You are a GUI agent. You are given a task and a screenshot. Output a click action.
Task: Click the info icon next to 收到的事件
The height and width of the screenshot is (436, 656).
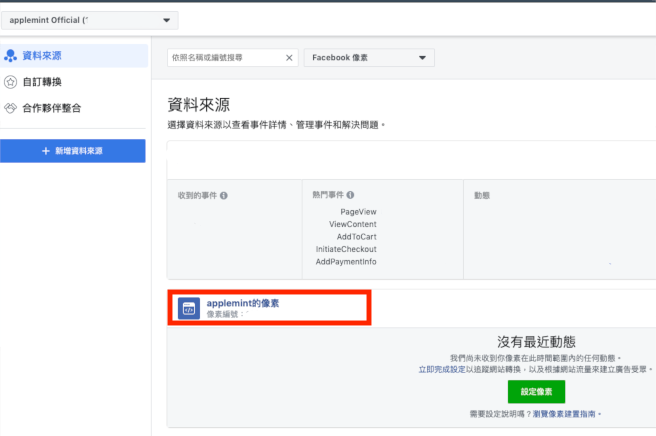(224, 195)
